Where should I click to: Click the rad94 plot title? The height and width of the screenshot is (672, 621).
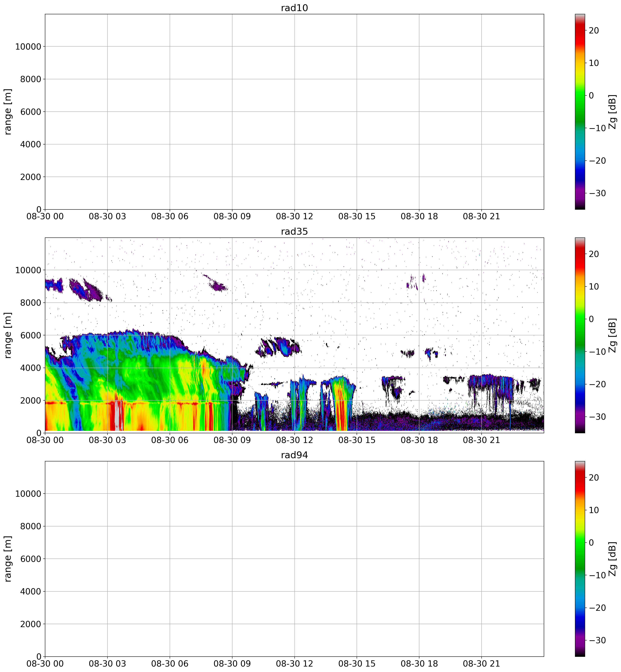point(294,455)
